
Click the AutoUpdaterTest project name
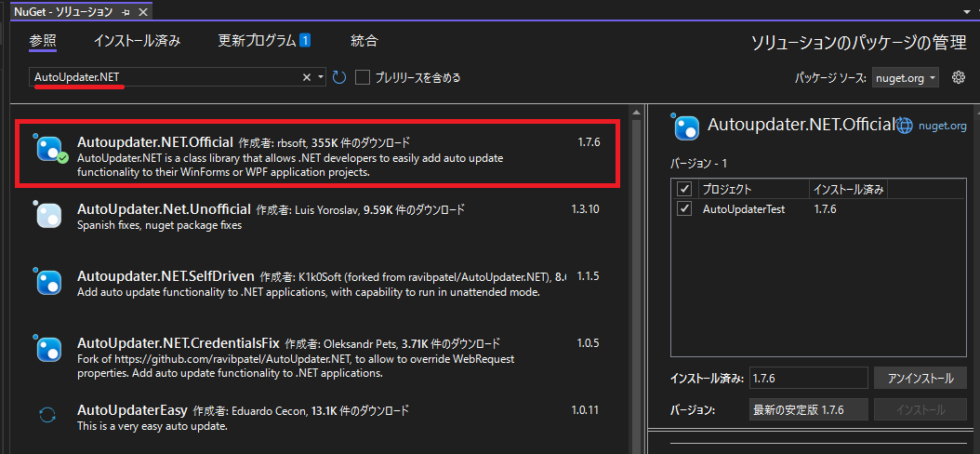744,209
